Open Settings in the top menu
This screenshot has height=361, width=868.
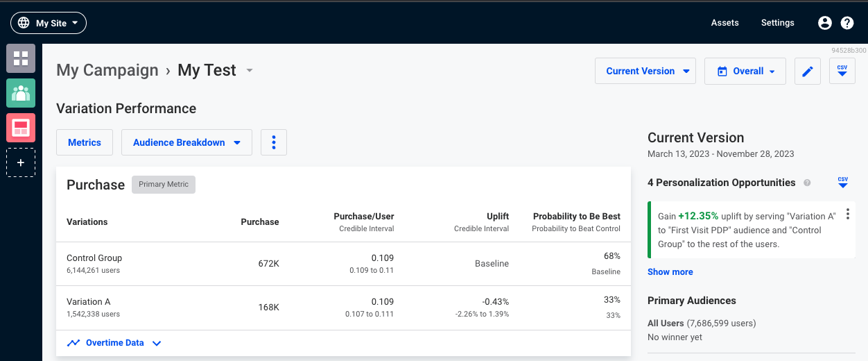coord(778,23)
